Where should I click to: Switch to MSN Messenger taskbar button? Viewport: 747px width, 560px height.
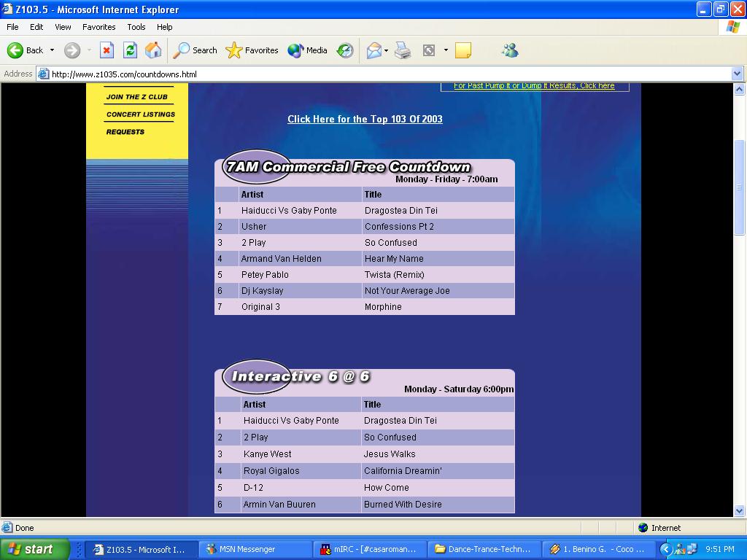tap(255, 549)
